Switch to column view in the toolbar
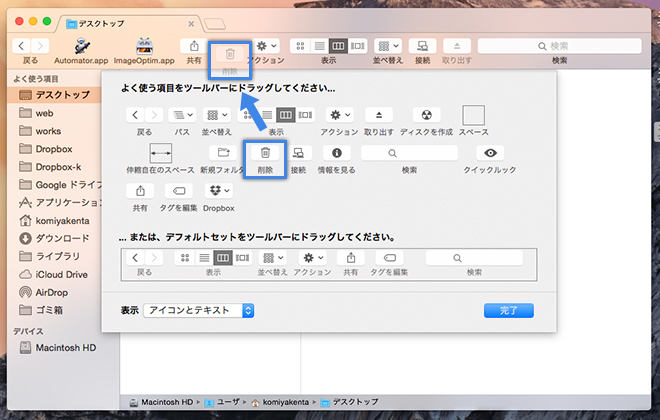The height and width of the screenshot is (420, 660). coord(338,46)
